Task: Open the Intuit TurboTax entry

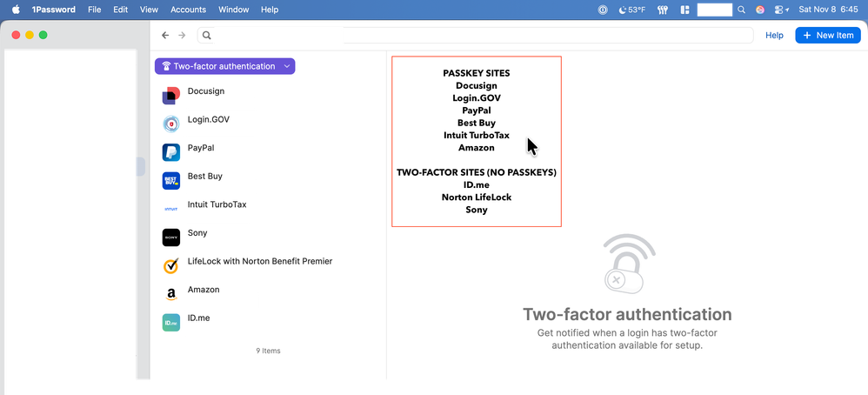Action: click(217, 204)
